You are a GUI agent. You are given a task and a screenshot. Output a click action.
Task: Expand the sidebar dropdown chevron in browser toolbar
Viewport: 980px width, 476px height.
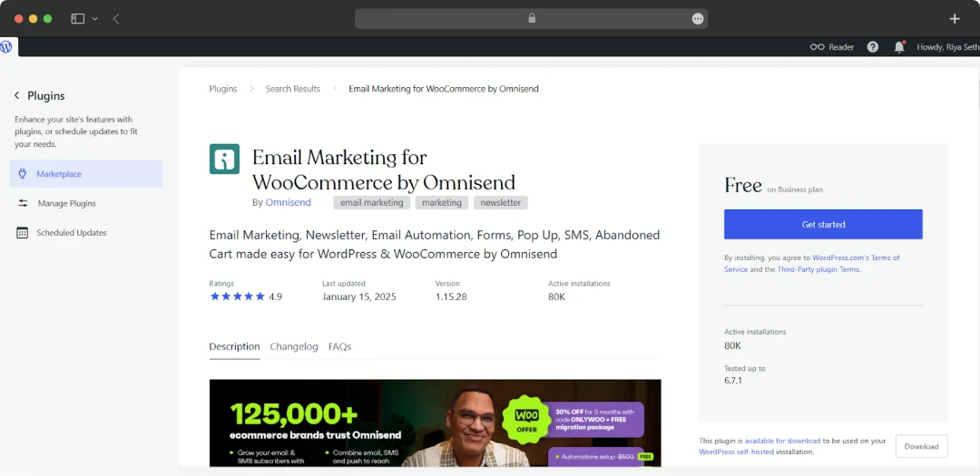point(95,19)
